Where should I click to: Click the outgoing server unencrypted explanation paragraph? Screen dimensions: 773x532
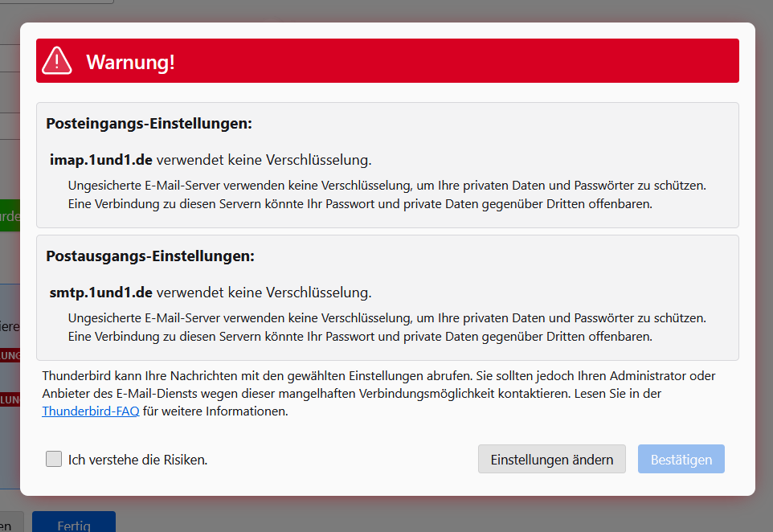pos(387,327)
